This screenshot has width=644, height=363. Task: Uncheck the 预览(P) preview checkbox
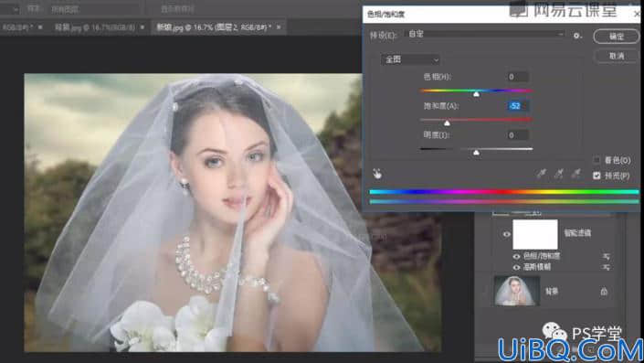click(596, 176)
